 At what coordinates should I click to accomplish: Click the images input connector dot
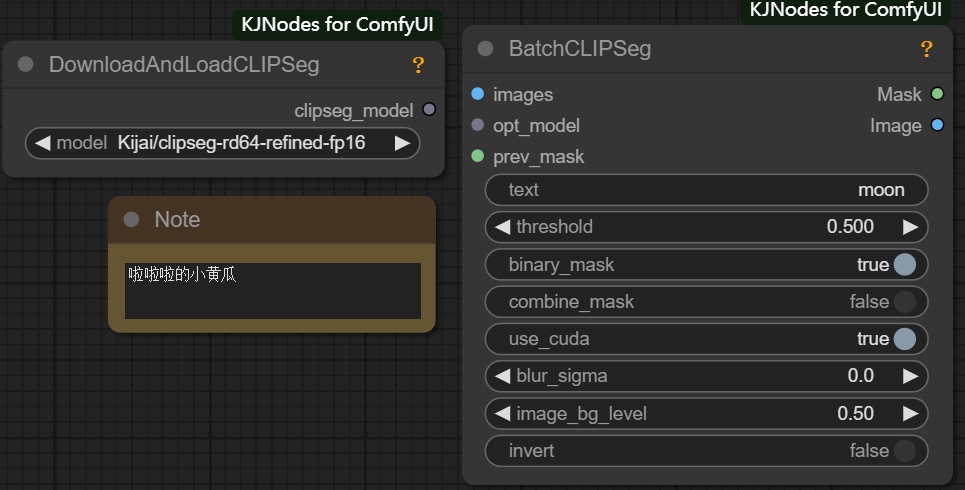pos(477,94)
